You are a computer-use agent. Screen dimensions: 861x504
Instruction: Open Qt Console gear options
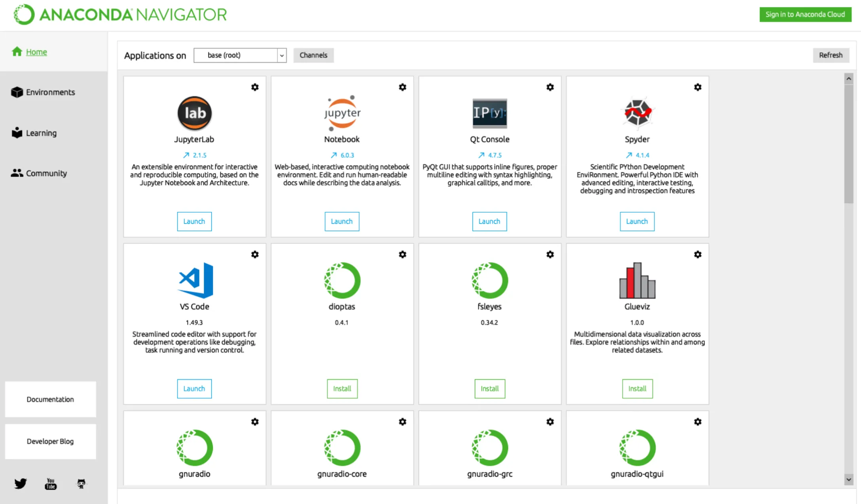550,87
